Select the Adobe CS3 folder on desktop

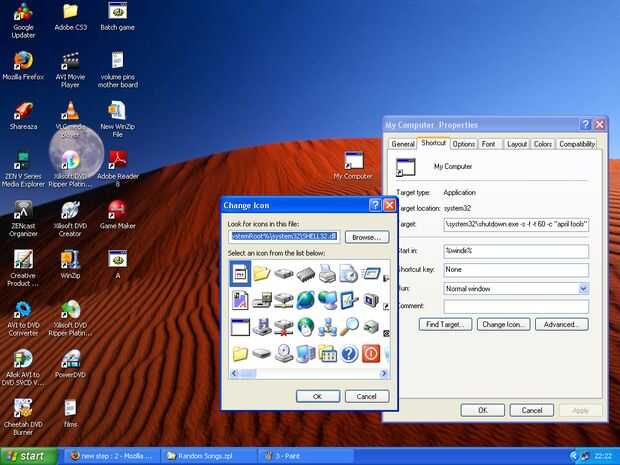point(70,17)
